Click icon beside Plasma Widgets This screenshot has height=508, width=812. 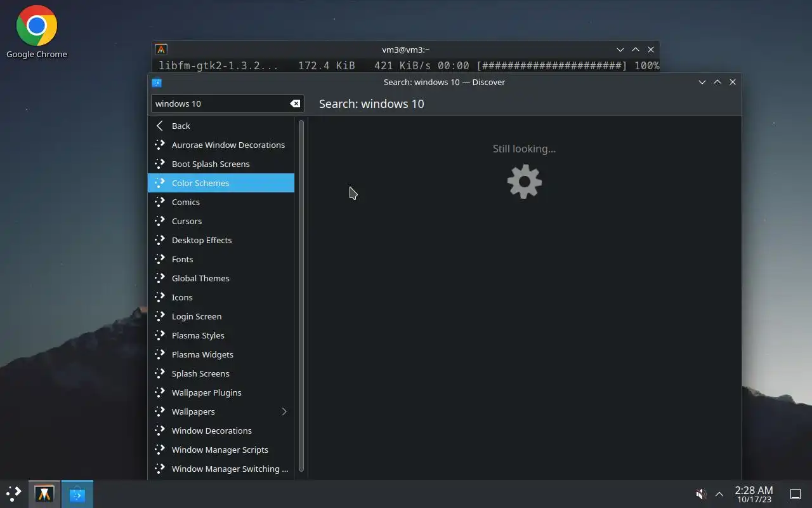160,354
